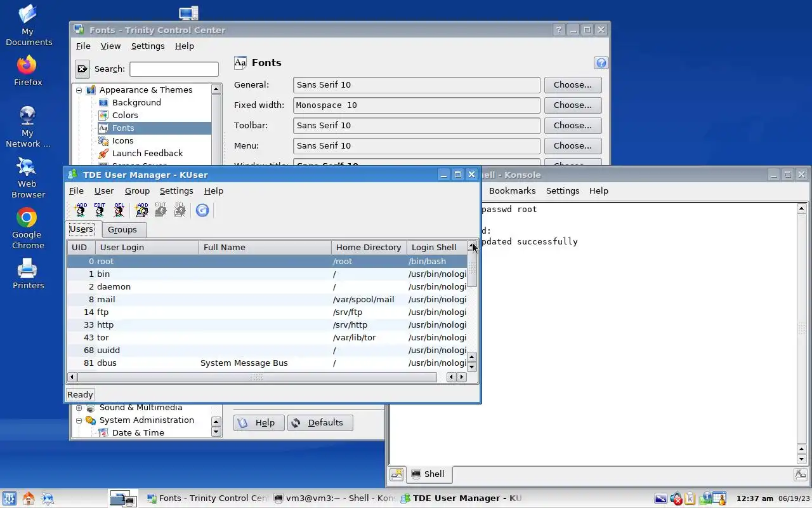The height and width of the screenshot is (508, 812).
Task: Select the Shell tab in Konsole
Action: [428, 474]
